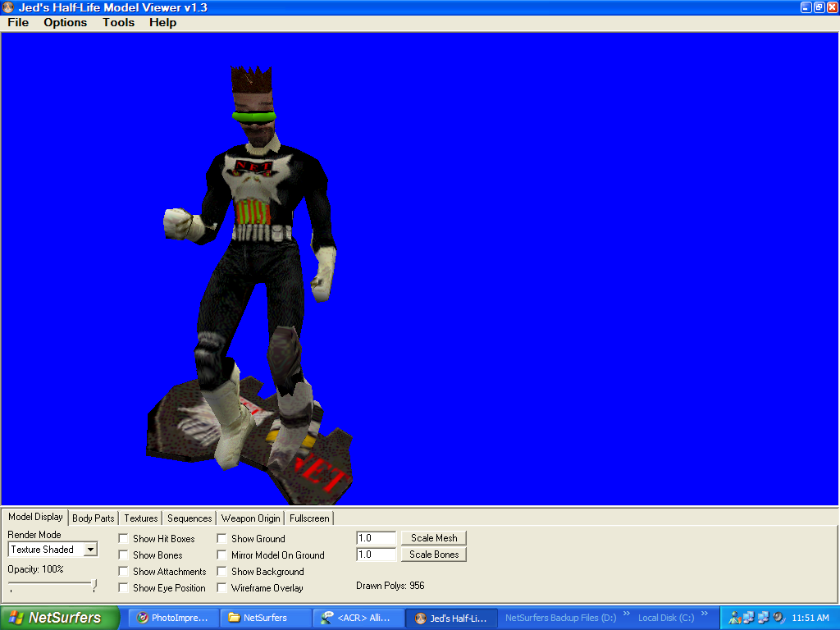Image resolution: width=840 pixels, height=630 pixels.
Task: Click the Scale Mesh button
Action: 434,538
